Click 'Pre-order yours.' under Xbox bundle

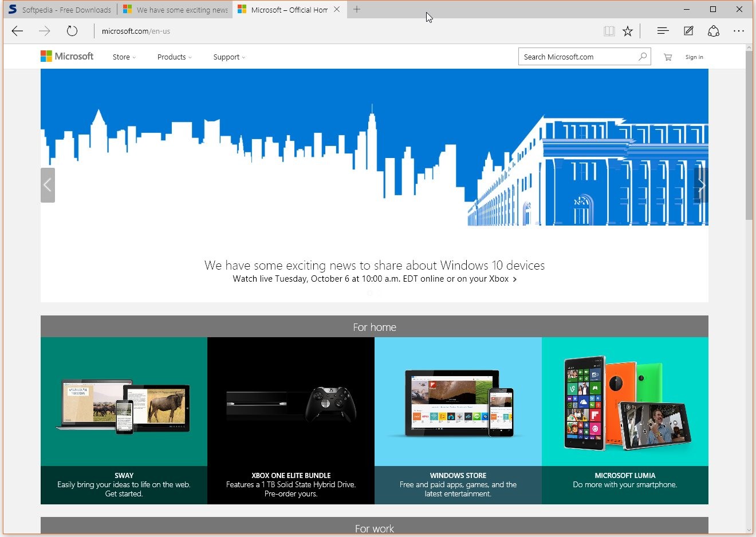(x=291, y=494)
